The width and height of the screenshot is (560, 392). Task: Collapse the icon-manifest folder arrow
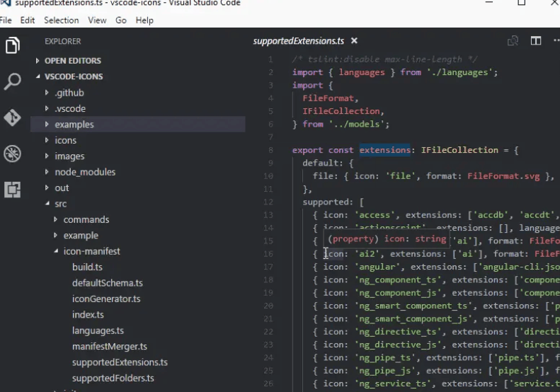click(56, 251)
